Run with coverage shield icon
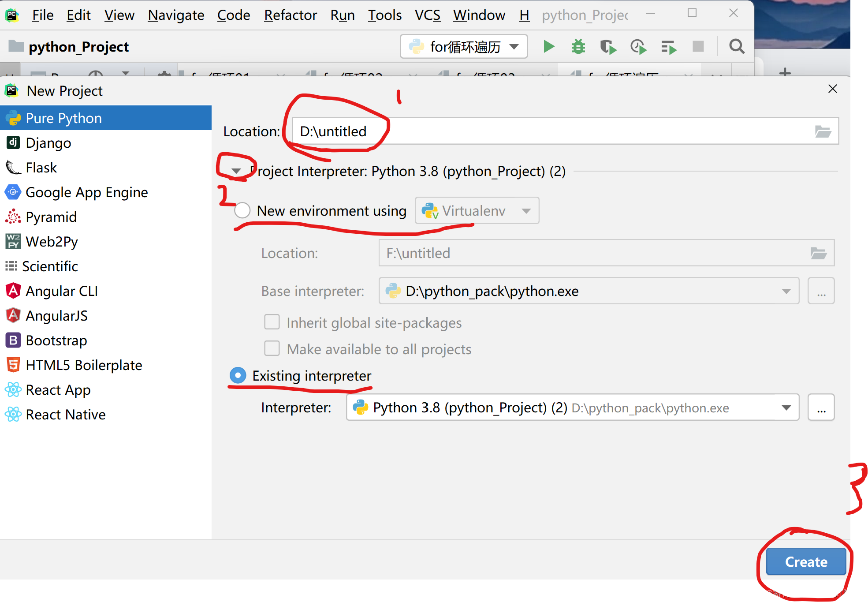The height and width of the screenshot is (602, 868). (608, 46)
